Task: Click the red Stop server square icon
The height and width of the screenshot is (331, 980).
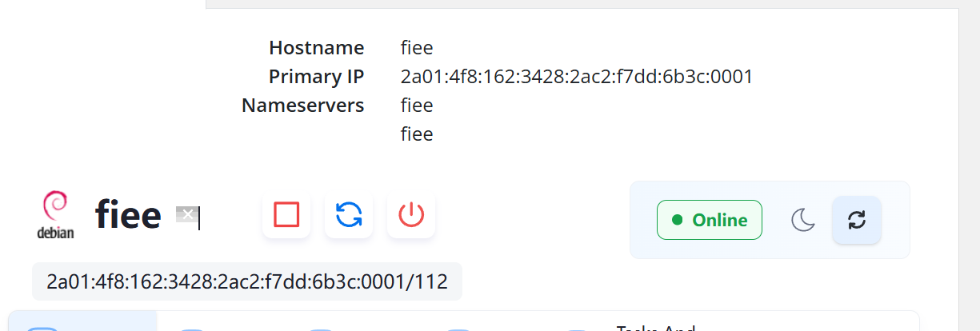Action: (286, 215)
